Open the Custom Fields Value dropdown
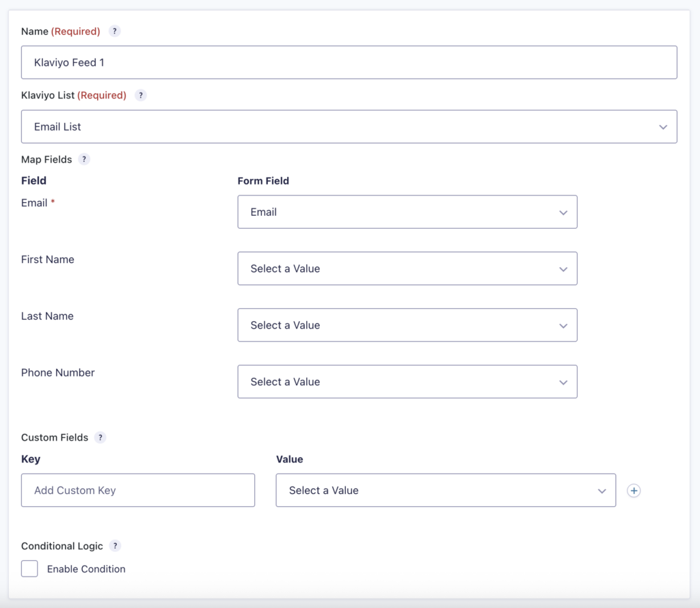 [x=446, y=490]
